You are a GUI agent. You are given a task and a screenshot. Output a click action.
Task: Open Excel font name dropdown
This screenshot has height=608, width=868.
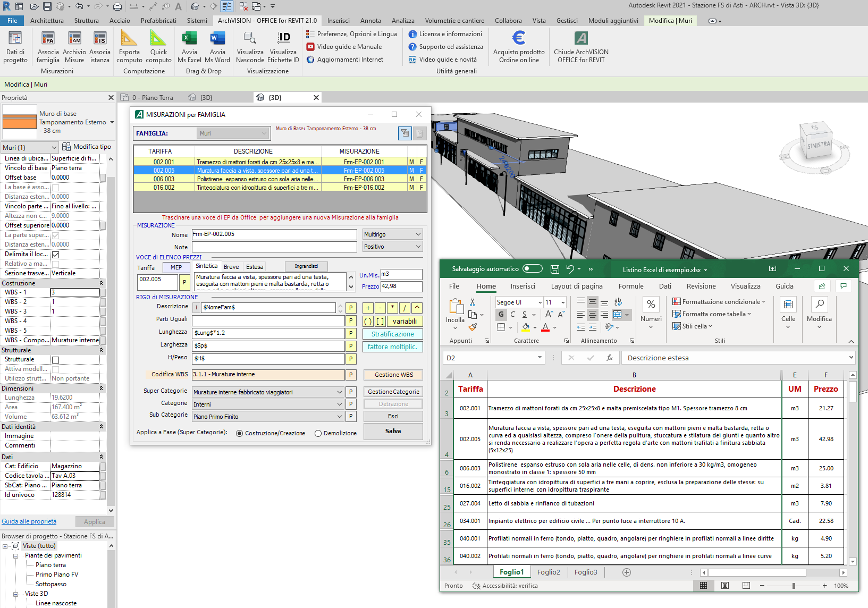click(540, 302)
